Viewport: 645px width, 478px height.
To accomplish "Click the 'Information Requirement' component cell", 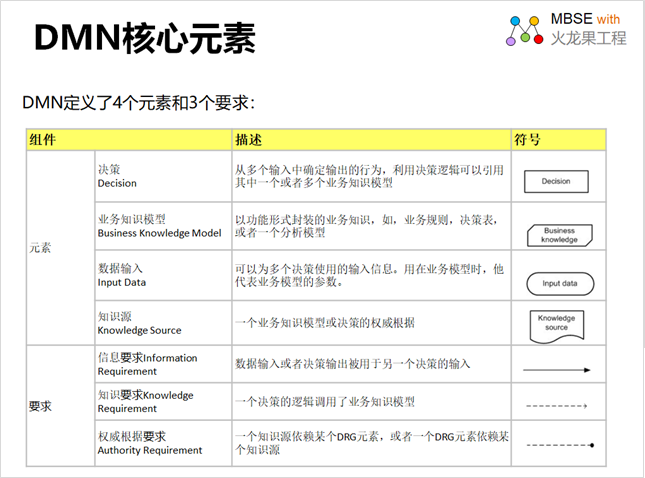I will pyautogui.click(x=163, y=364).
